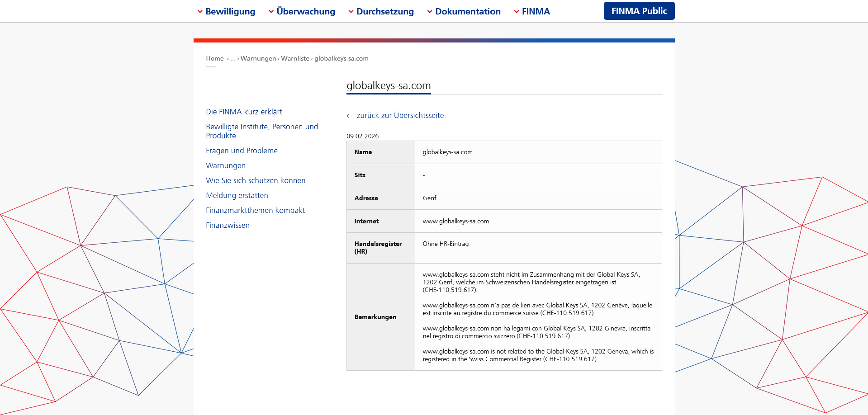The width and height of the screenshot is (868, 415).
Task: Select the globalkeys-sa.com breadcrumb entry
Action: (x=342, y=58)
